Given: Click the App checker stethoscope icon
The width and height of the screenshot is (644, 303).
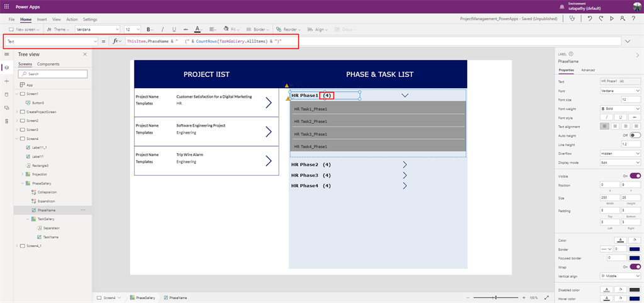Looking at the screenshot, I should (572, 19).
